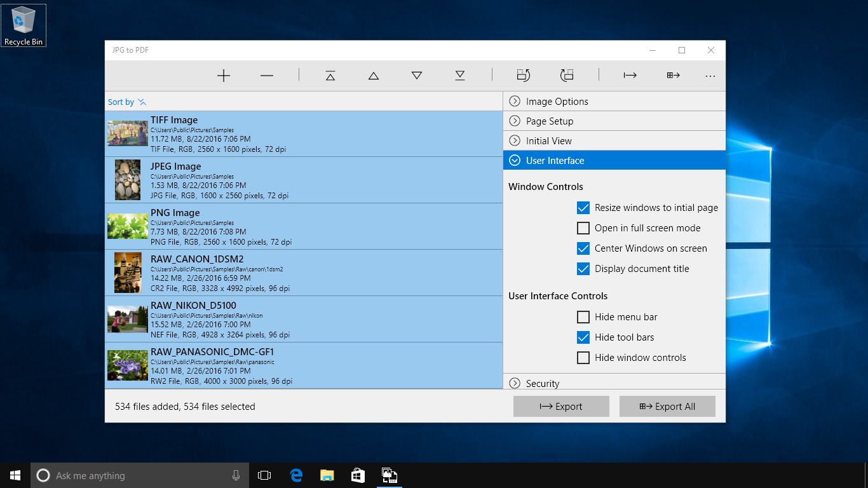The width and height of the screenshot is (868, 488).
Task: Click the sort order icon beside Sort by
Action: point(142,102)
